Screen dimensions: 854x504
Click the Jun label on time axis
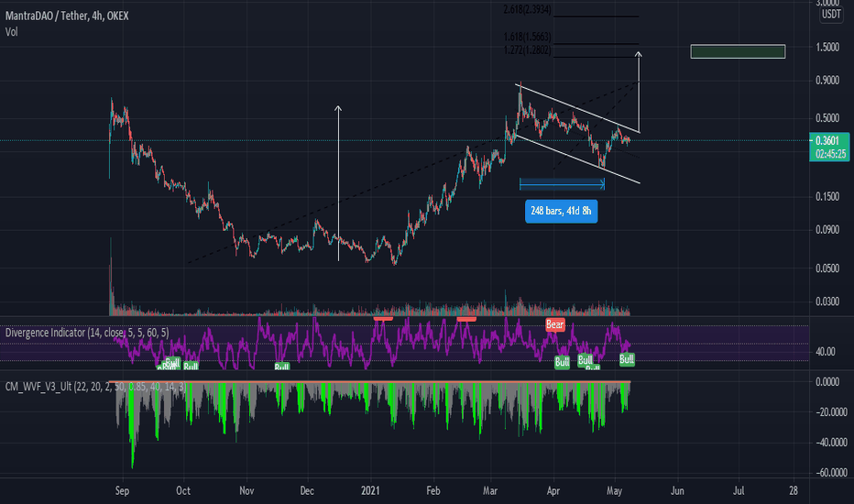[x=677, y=491]
